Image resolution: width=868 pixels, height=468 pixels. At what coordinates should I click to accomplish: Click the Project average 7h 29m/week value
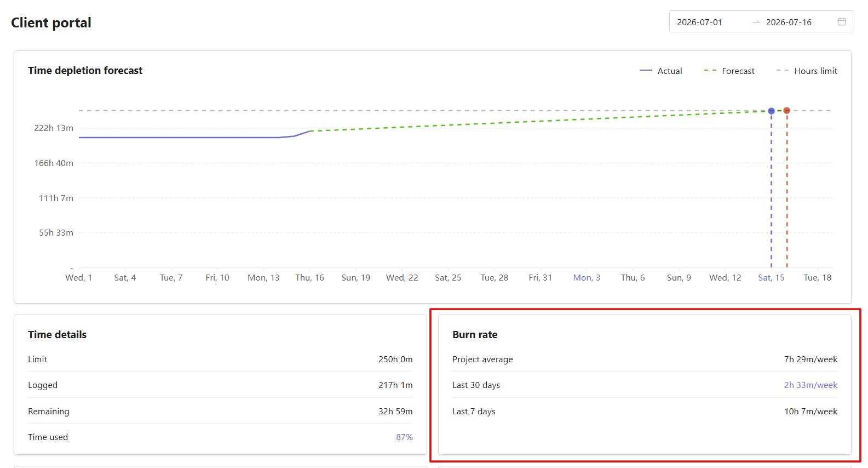coord(810,359)
